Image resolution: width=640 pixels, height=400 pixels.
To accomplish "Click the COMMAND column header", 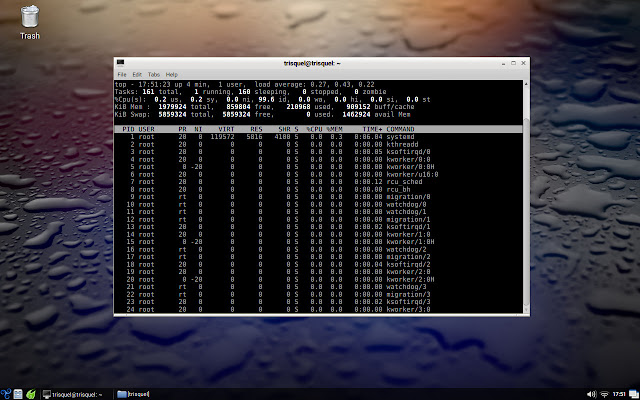I will pyautogui.click(x=400, y=129).
